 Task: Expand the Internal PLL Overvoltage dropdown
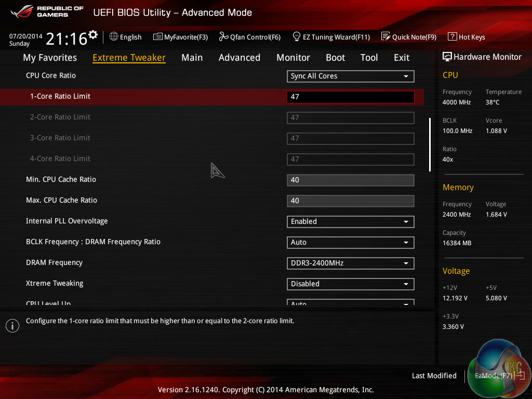pyautogui.click(x=351, y=221)
